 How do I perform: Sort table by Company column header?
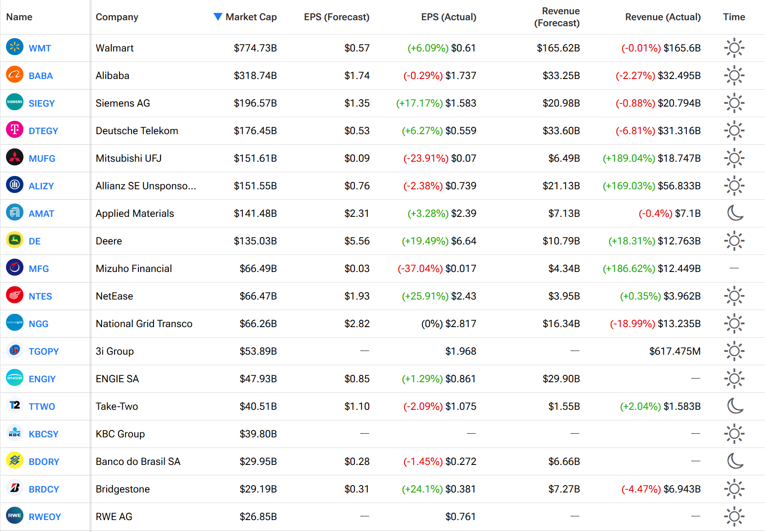click(117, 17)
